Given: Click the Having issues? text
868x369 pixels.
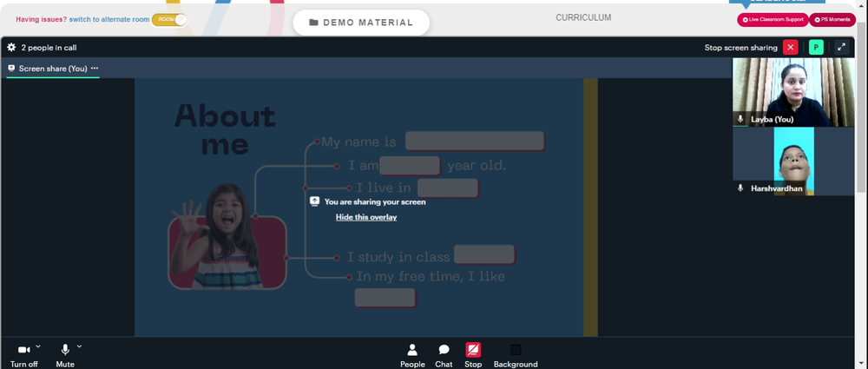Looking at the screenshot, I should coord(41,19).
